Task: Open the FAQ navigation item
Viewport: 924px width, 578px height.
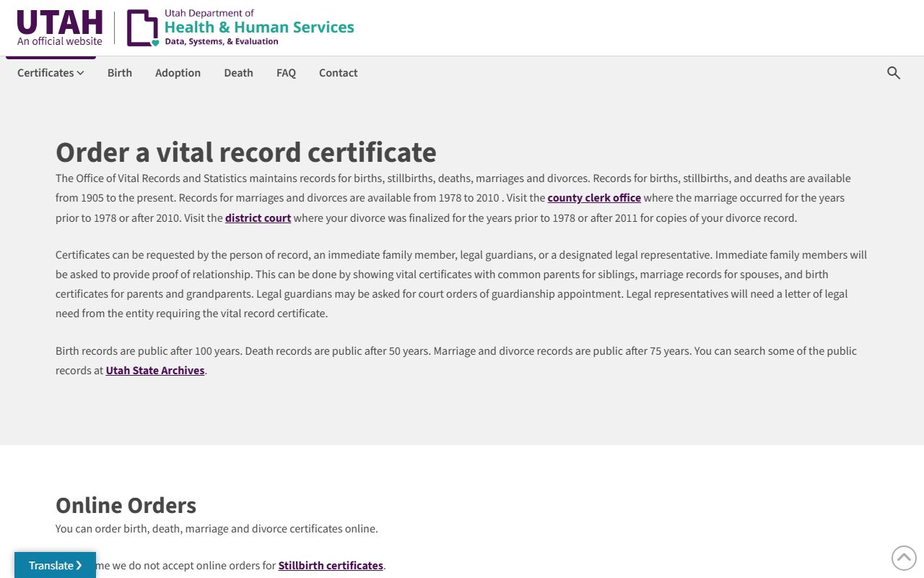Action: point(286,73)
